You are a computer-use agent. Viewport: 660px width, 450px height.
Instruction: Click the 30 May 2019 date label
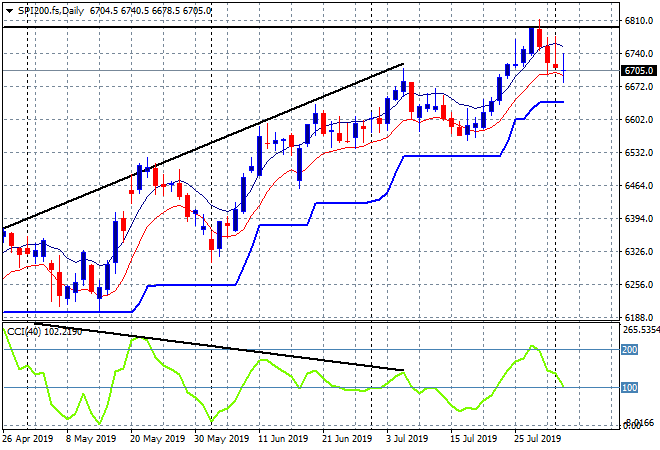pyautogui.click(x=221, y=439)
